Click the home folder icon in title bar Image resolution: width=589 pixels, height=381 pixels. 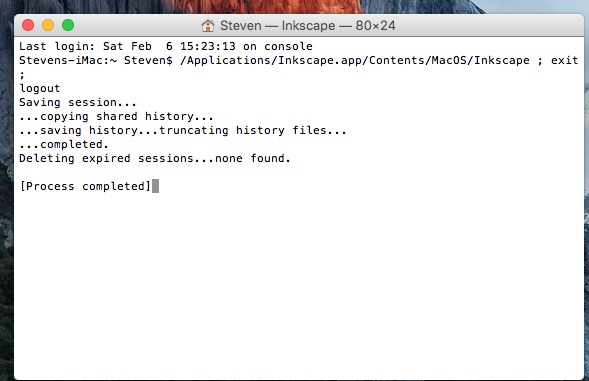pos(207,26)
